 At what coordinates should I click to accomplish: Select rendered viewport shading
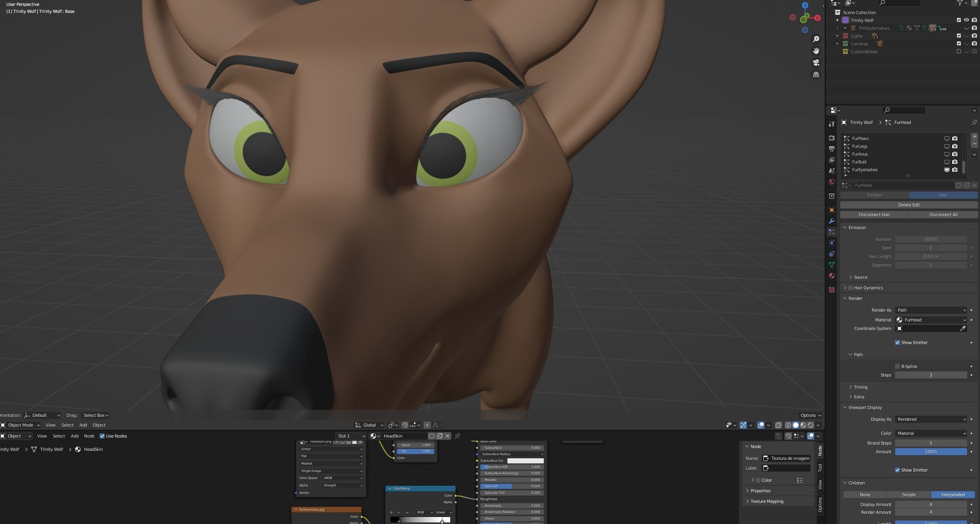coord(811,425)
